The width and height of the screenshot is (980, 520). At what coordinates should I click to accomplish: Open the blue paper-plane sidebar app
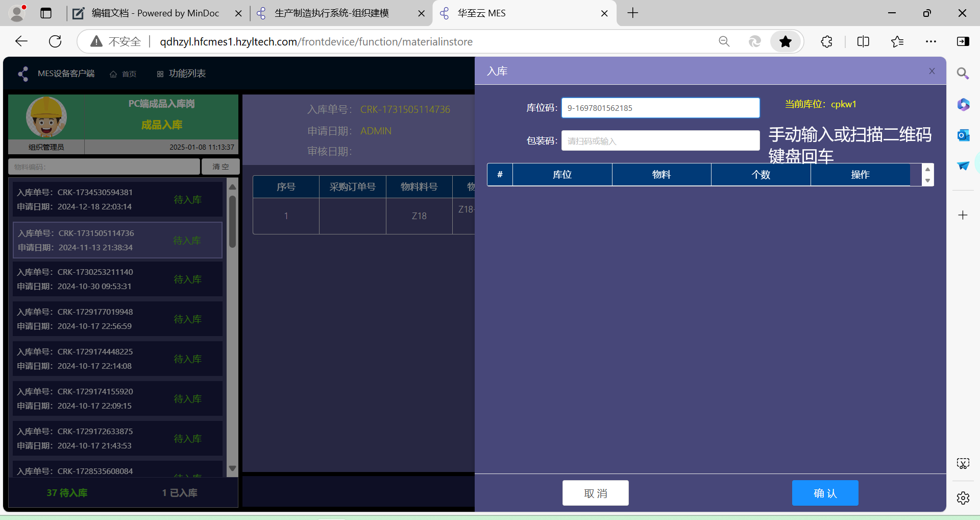(x=963, y=166)
